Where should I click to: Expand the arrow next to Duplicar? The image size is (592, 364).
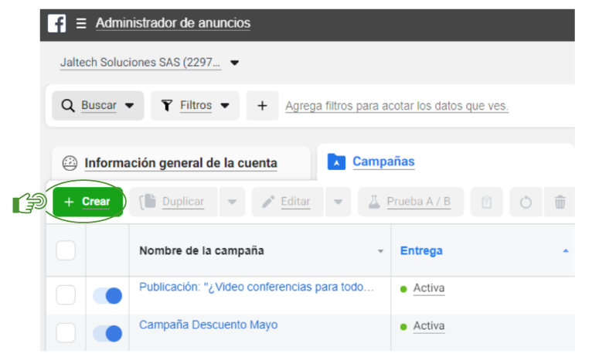[232, 202]
